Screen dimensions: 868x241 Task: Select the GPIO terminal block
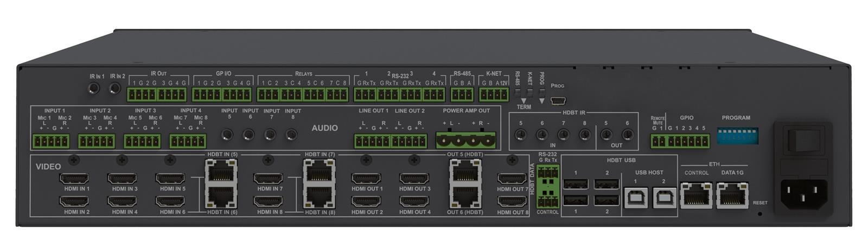click(x=688, y=141)
